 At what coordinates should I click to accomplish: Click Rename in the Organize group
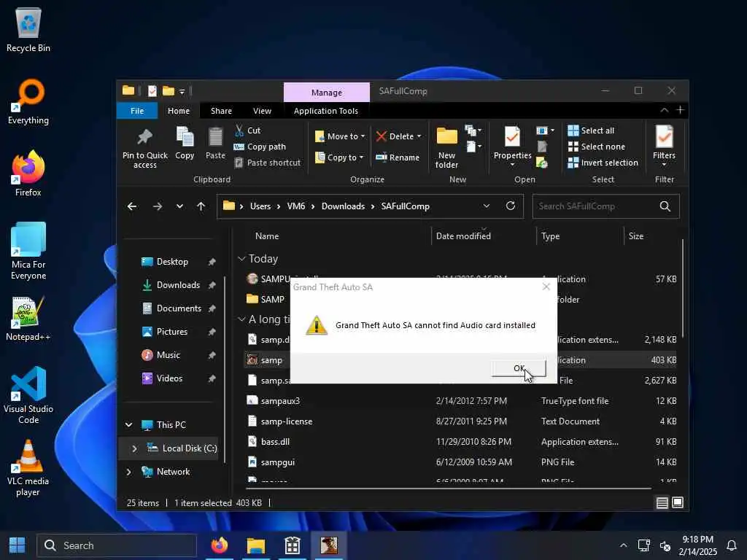pos(398,157)
